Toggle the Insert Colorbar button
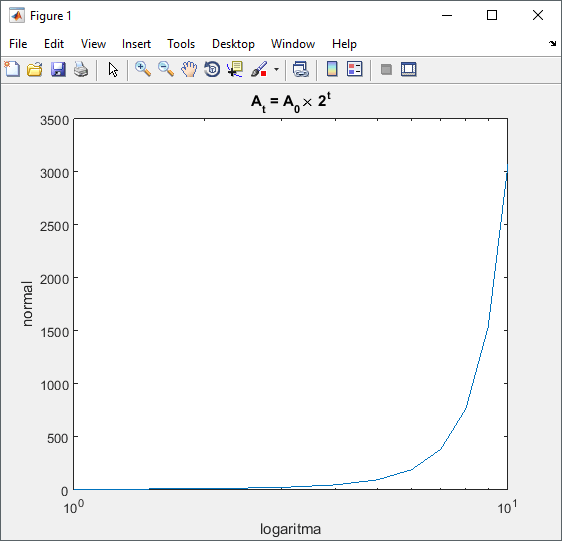The height and width of the screenshot is (541, 562). 332,69
